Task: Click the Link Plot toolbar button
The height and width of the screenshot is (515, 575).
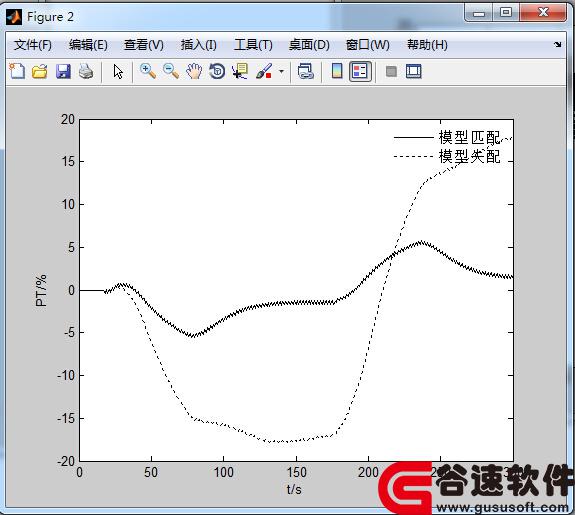Action: 305,71
